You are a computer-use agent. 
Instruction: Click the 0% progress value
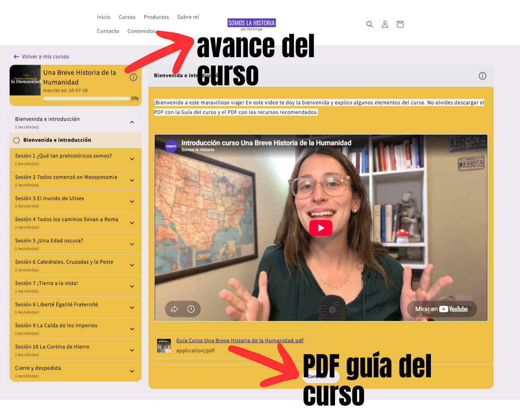[x=135, y=99]
